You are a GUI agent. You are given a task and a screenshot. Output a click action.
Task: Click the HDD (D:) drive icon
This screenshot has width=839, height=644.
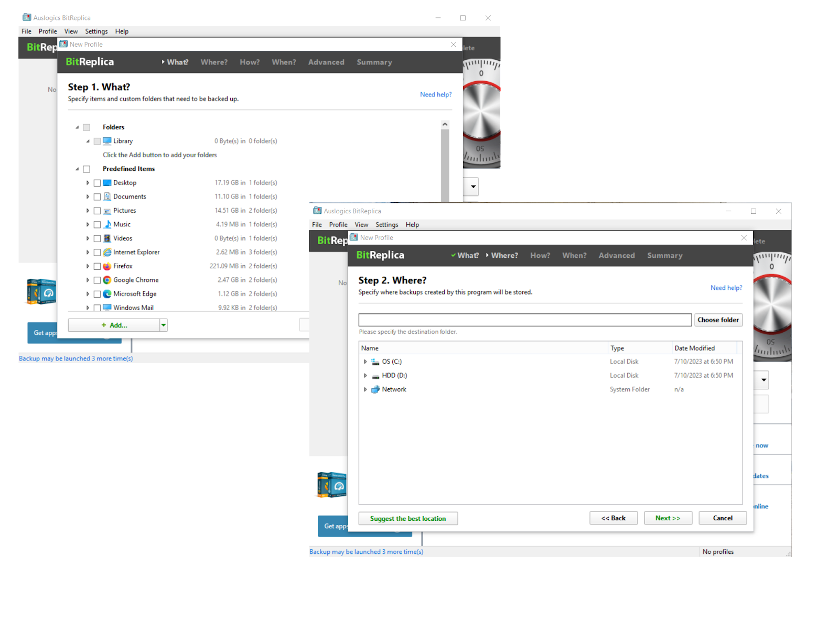(375, 376)
